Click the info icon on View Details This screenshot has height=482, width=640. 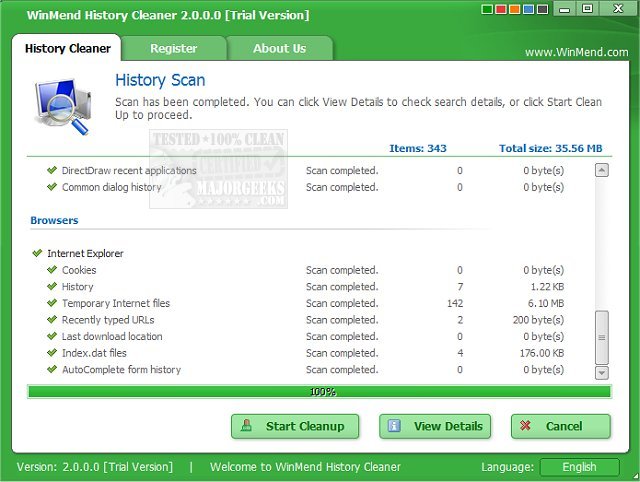point(394,426)
